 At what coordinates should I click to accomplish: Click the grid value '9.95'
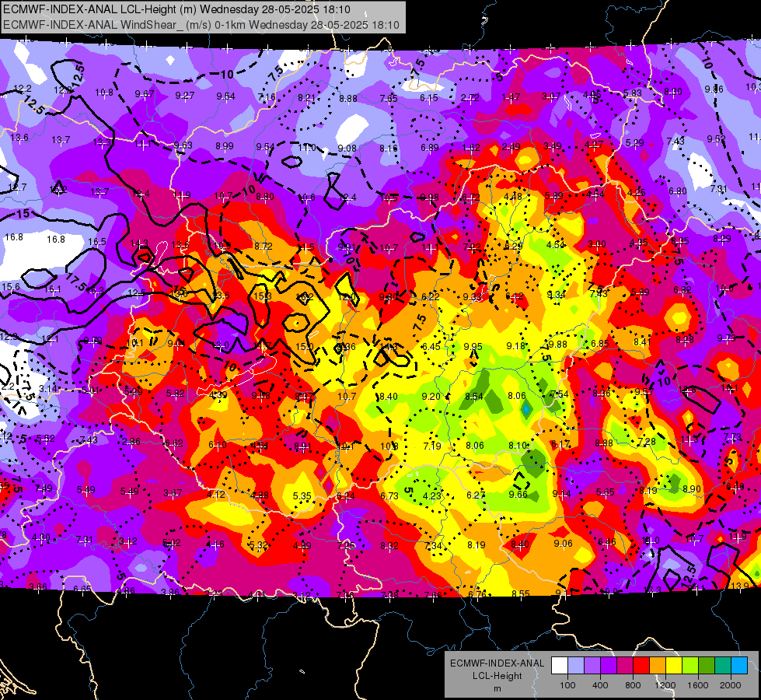[x=473, y=346]
